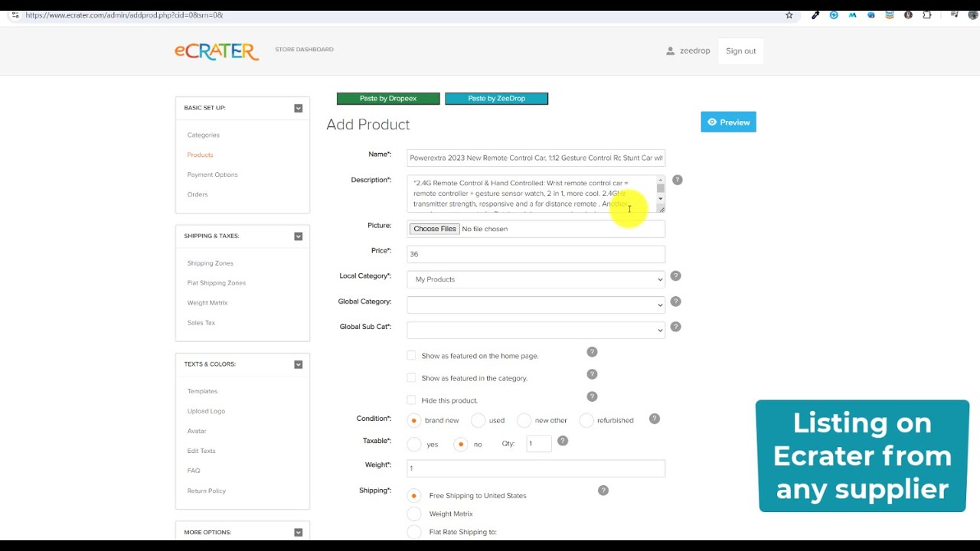Viewport: 980px width, 551px height.
Task: Bookmark this page with the star icon
Action: [x=789, y=15]
